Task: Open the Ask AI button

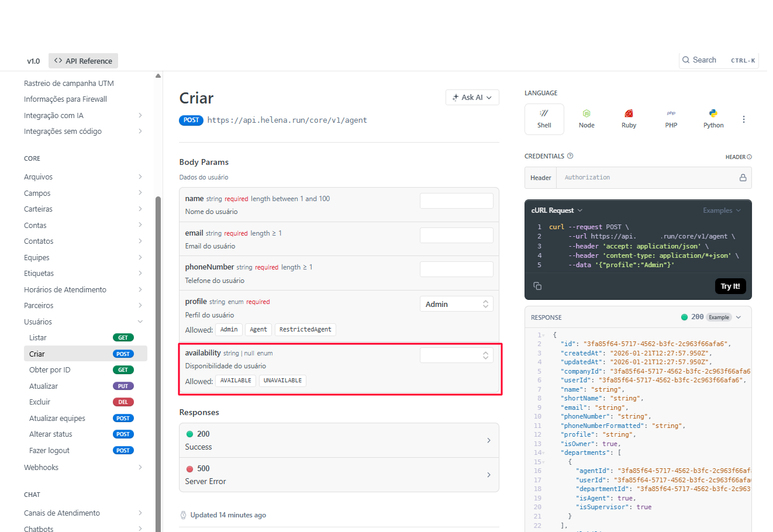Action: point(472,98)
